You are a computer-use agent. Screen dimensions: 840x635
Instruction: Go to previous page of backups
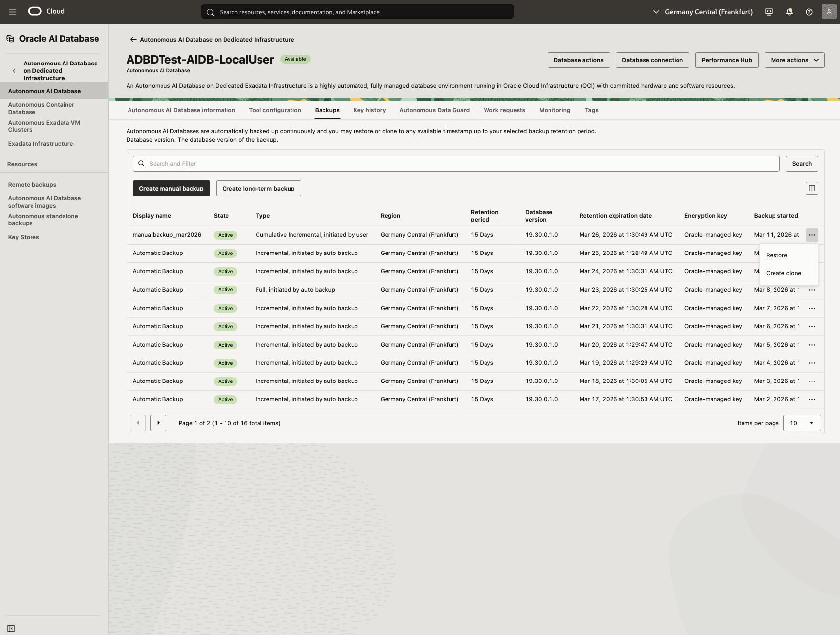[x=138, y=423]
